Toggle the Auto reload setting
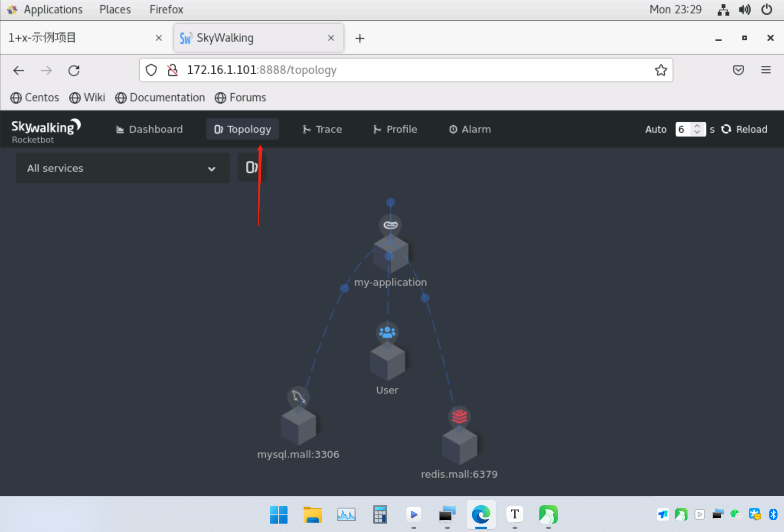Image resolution: width=784 pixels, height=532 pixels. tap(656, 129)
